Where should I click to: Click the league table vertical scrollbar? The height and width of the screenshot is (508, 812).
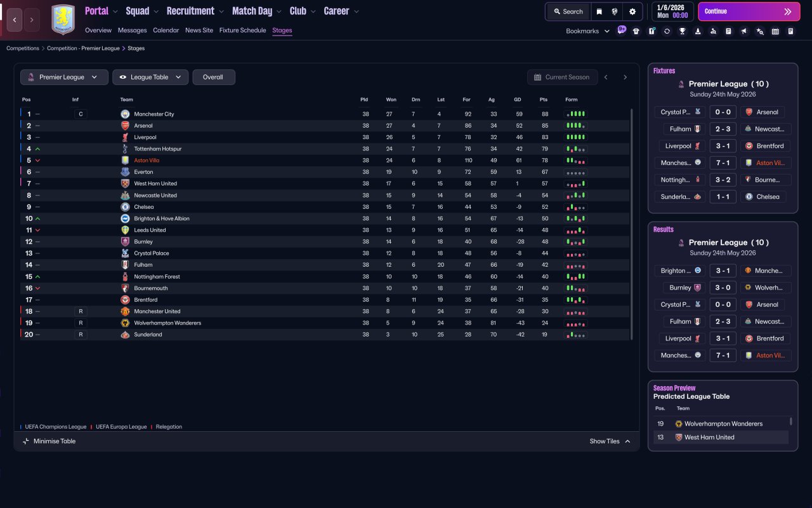tap(632, 224)
